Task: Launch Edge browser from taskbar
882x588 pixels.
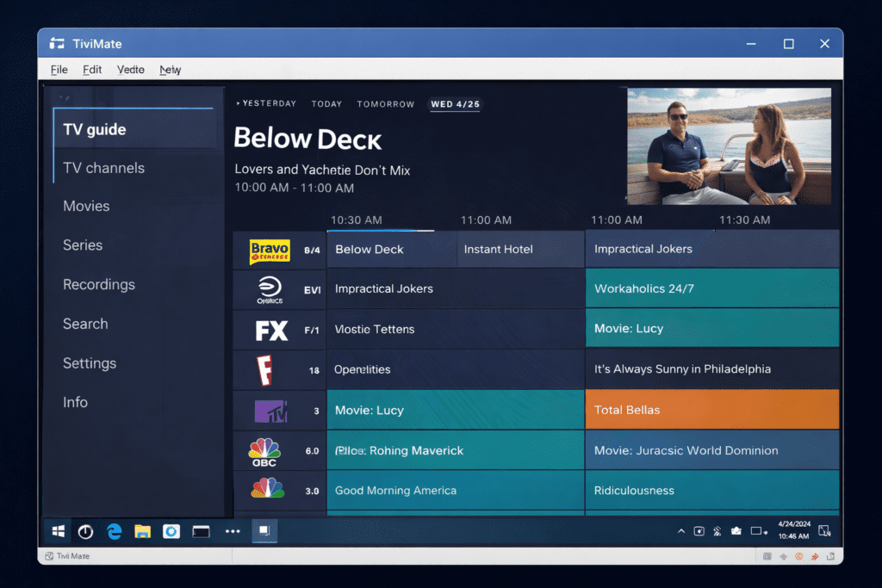Action: coord(115,531)
